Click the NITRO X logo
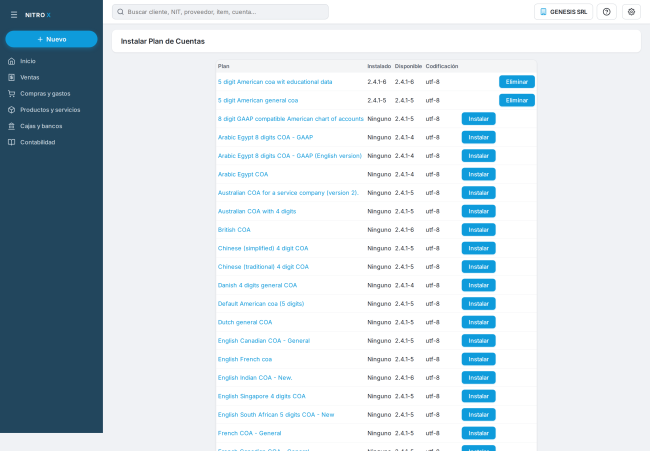The height and width of the screenshot is (451, 650). click(x=38, y=15)
